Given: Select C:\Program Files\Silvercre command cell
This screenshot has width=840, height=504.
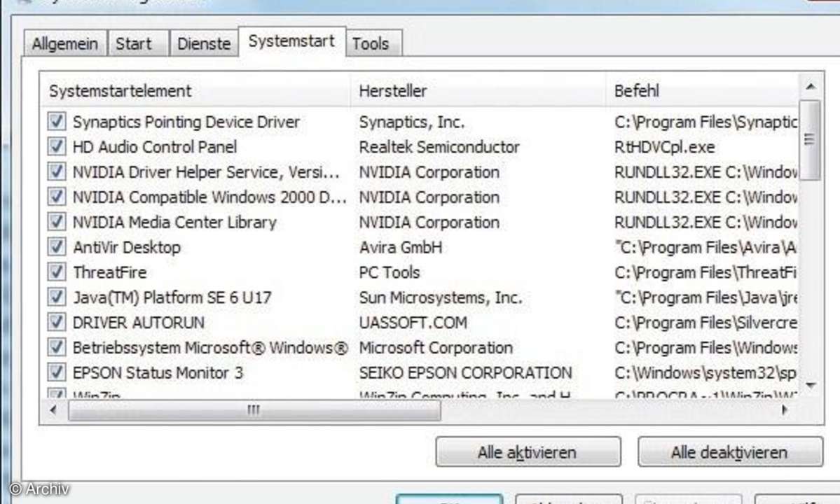Looking at the screenshot, I should (705, 323).
